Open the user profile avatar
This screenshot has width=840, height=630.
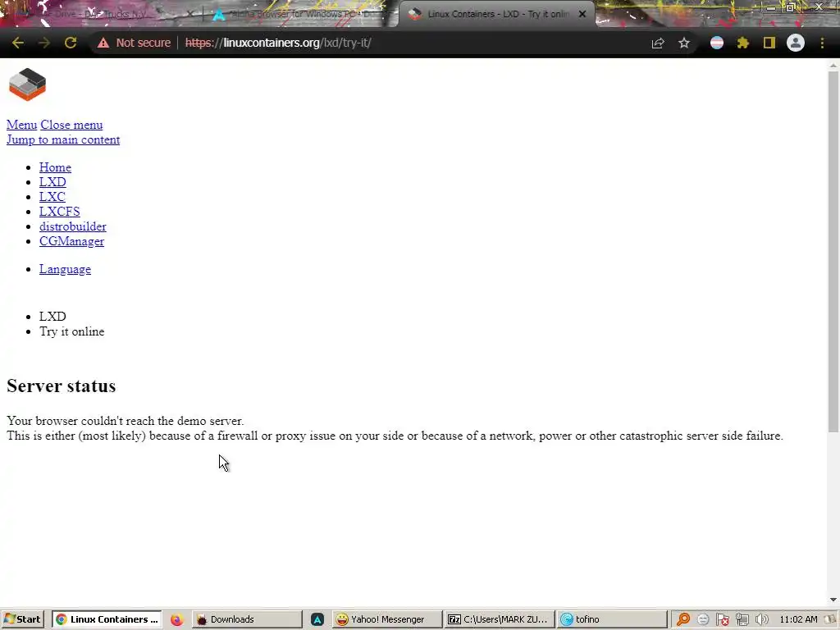[796, 43]
